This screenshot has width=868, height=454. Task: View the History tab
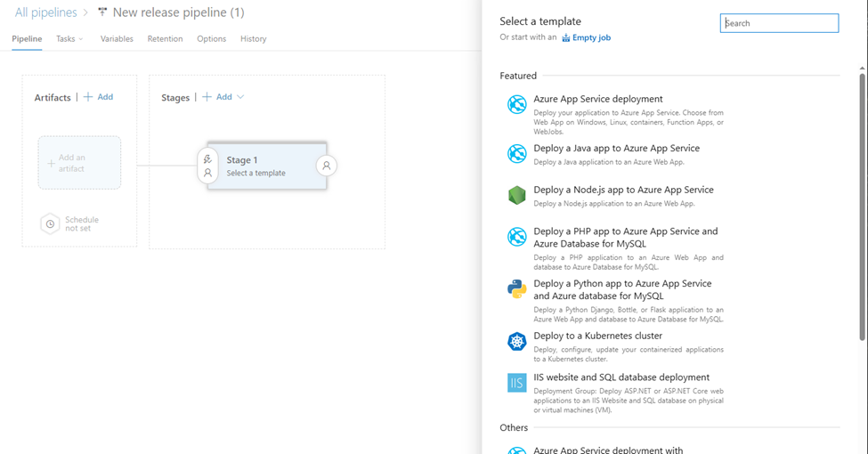(x=253, y=39)
